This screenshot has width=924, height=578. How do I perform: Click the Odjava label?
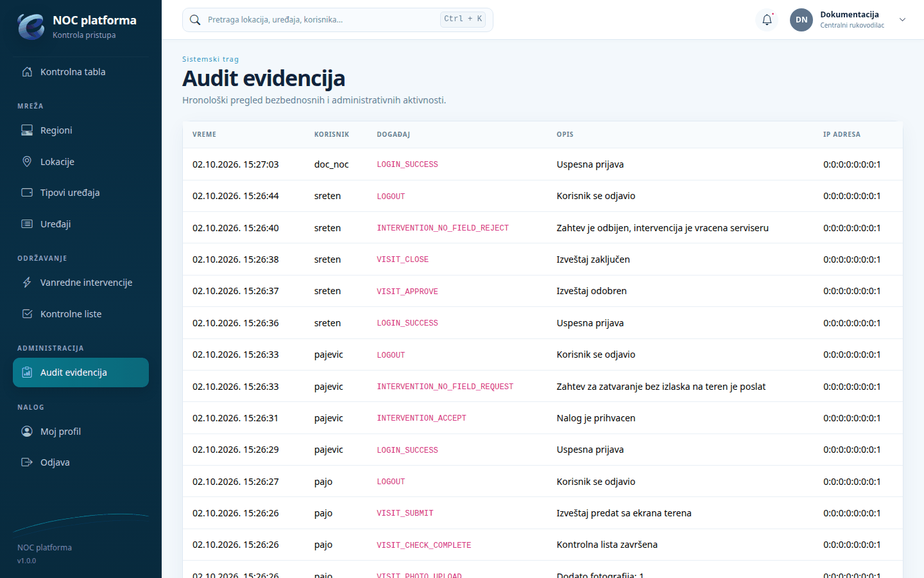[55, 462]
